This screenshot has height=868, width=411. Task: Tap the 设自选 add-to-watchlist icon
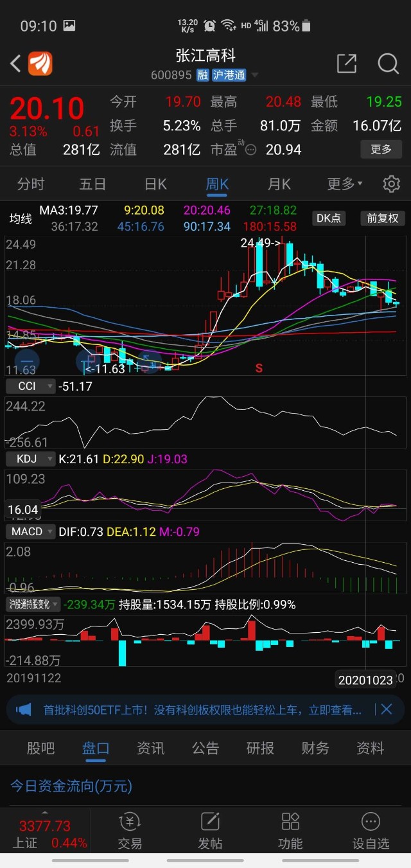[371, 830]
